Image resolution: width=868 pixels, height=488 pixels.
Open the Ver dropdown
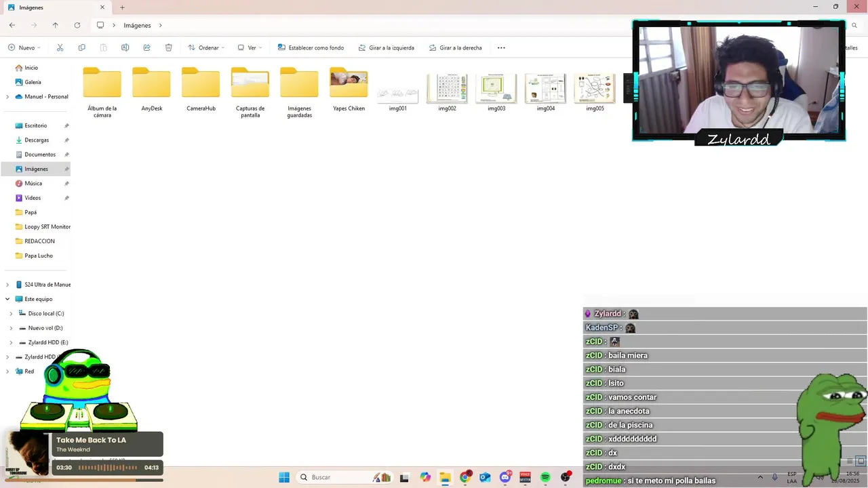(250, 47)
